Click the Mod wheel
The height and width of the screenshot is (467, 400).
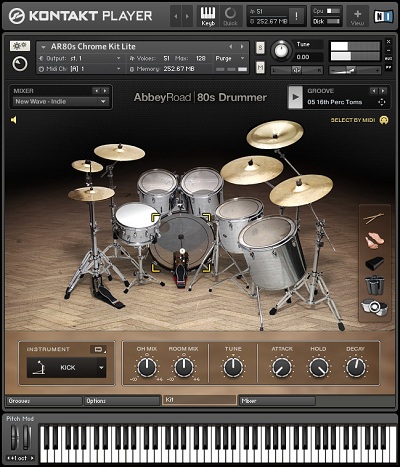tap(26, 437)
